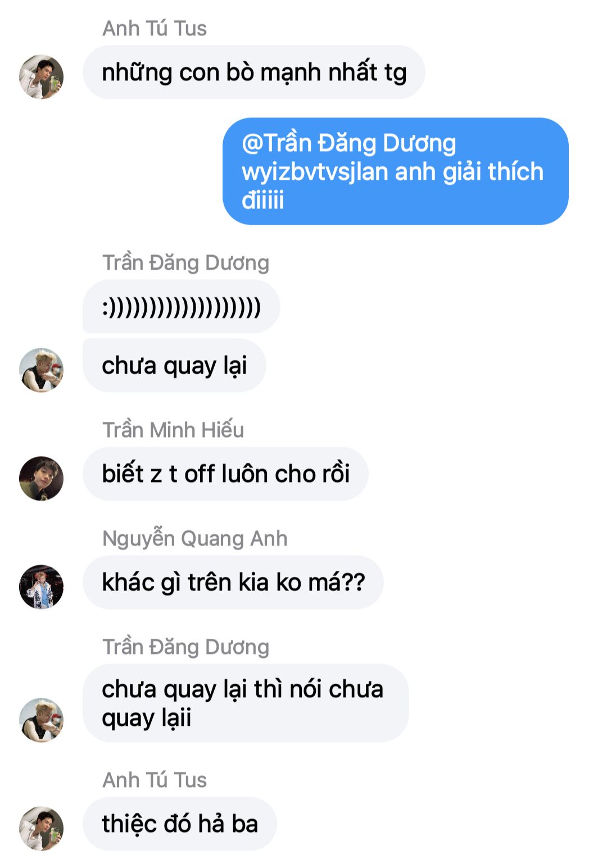Select message bubble 'thiệc đó hả ba'

(179, 824)
